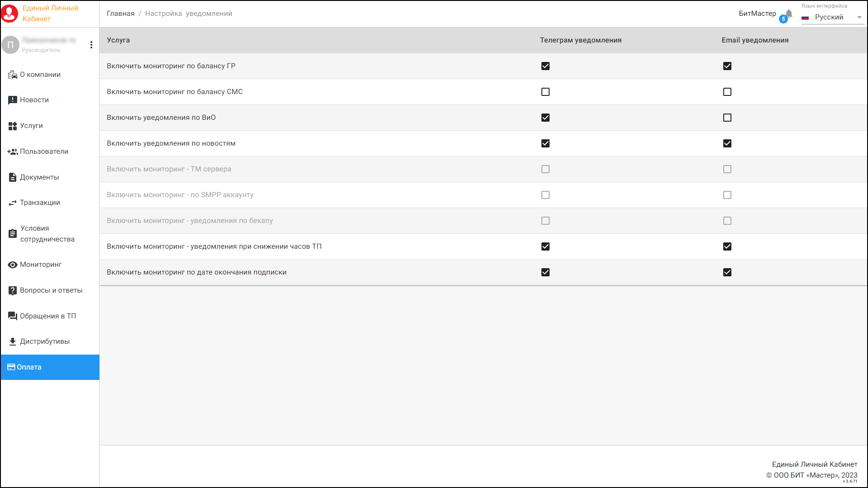Enable Email notifications for баланс СМС
Image resolution: width=868 pixels, height=488 pixels.
(727, 92)
